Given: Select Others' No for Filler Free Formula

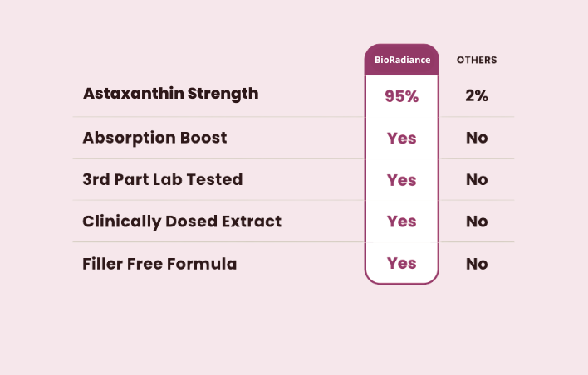Looking at the screenshot, I should [477, 265].
